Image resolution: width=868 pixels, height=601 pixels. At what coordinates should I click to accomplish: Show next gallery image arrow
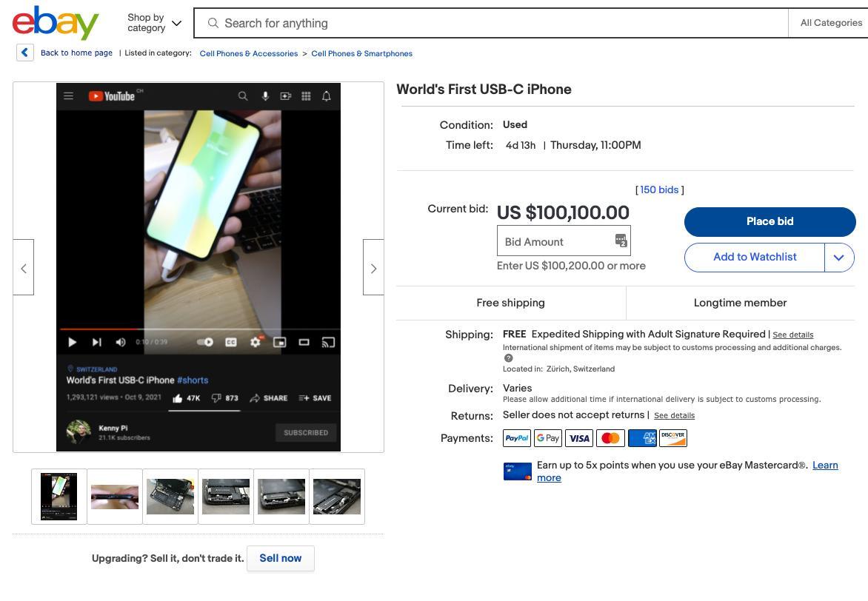coord(374,268)
